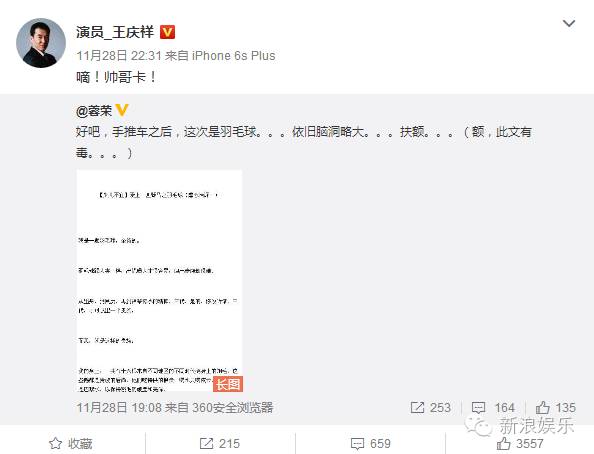The width and height of the screenshot is (594, 454).
Task: Click the yellow V badge beside 蓉荣
Action: [122, 110]
